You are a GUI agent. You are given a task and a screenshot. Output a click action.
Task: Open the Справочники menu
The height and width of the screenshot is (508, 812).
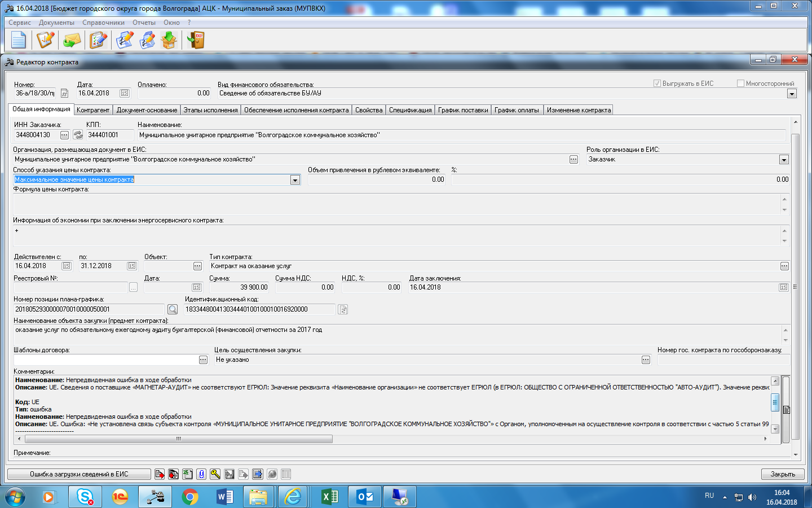pyautogui.click(x=103, y=23)
